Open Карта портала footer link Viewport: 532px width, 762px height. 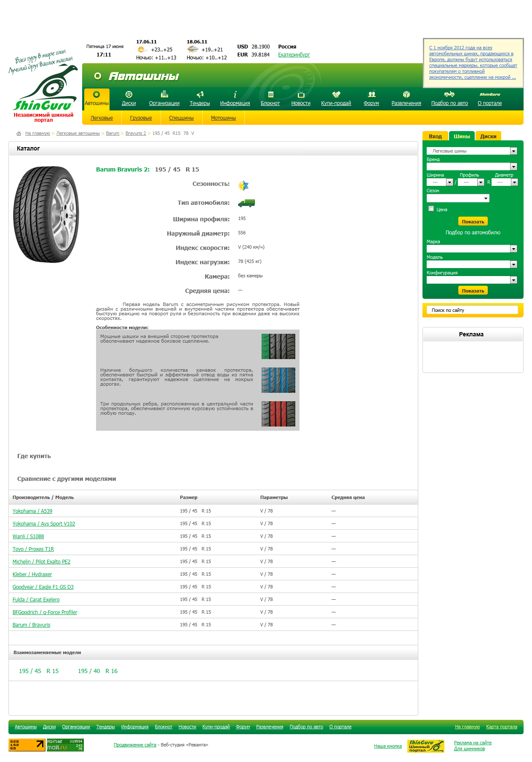click(502, 727)
